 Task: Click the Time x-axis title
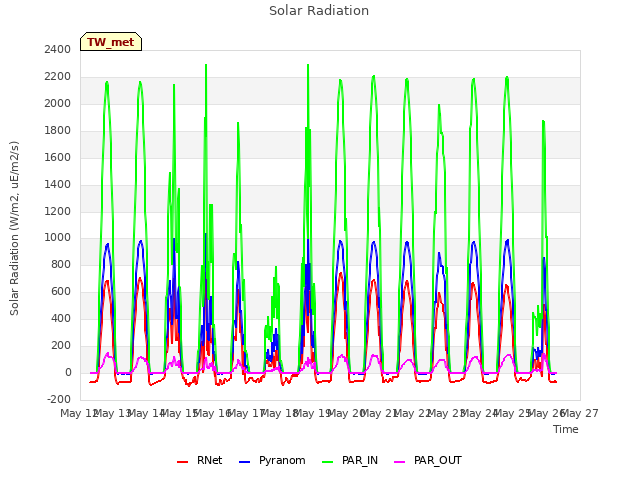tap(566, 429)
